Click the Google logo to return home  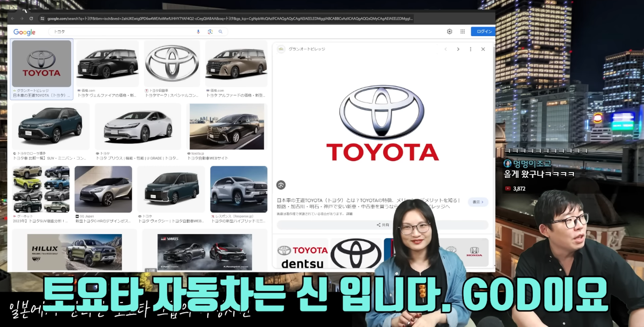click(x=24, y=32)
